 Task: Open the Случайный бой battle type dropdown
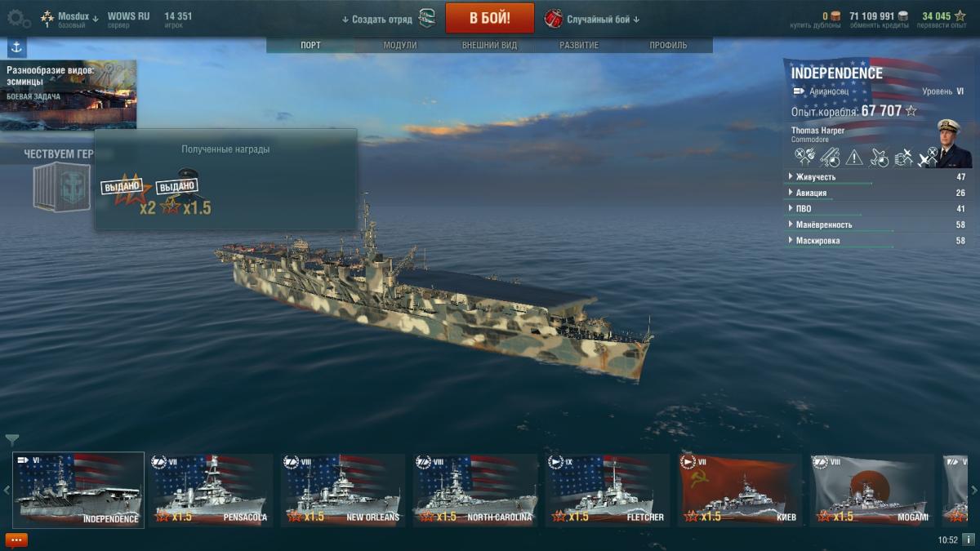(x=604, y=19)
